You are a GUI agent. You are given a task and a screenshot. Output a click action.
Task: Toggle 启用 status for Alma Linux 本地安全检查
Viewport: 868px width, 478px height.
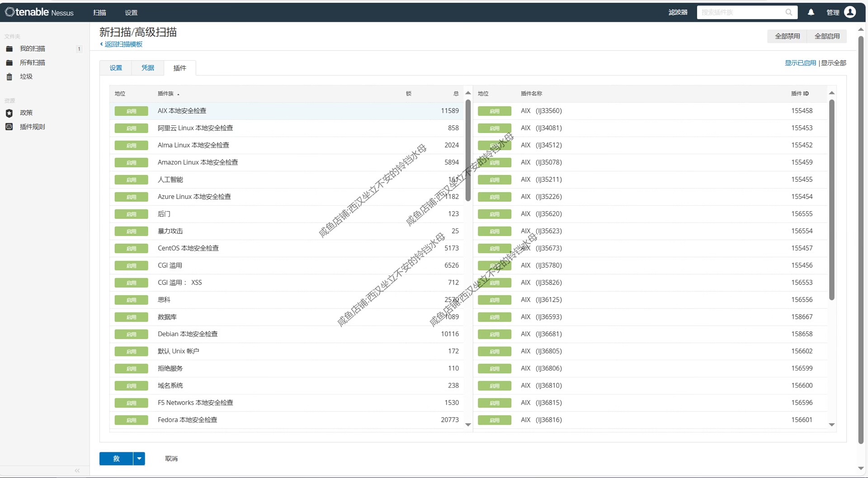132,146
